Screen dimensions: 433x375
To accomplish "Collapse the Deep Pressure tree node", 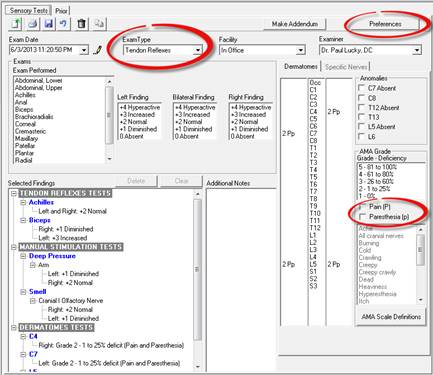I will coord(23,256).
